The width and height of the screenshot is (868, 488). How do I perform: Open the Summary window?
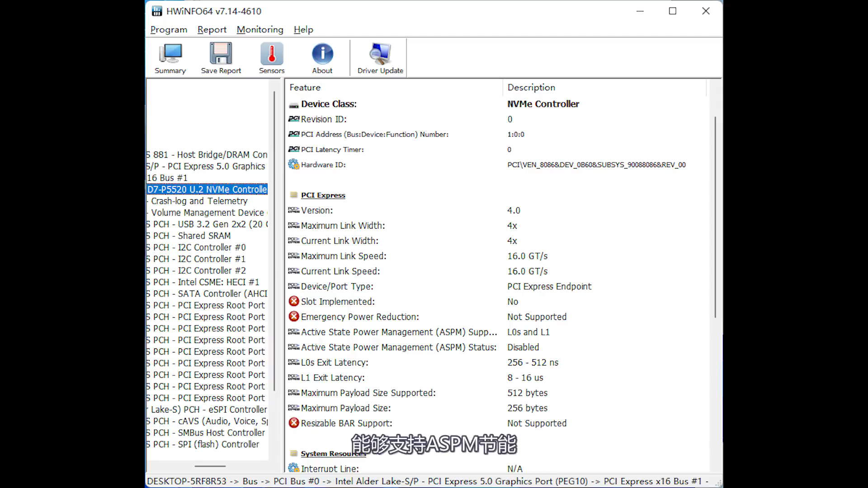170,58
